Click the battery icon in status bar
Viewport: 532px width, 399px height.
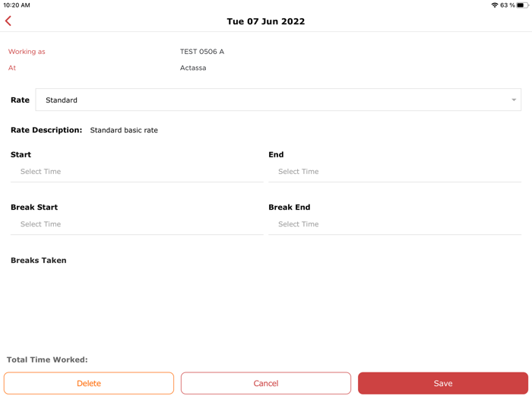pos(521,5)
